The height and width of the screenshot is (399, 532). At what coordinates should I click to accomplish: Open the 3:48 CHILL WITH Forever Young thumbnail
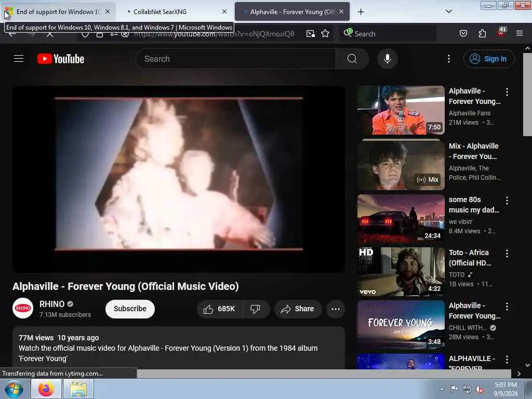[401, 325]
